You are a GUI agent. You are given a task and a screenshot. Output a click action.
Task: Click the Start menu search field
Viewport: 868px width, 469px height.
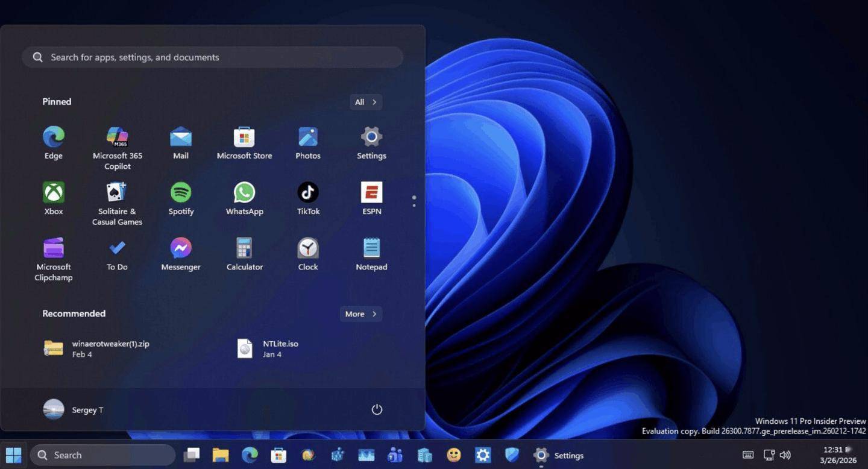(212, 57)
